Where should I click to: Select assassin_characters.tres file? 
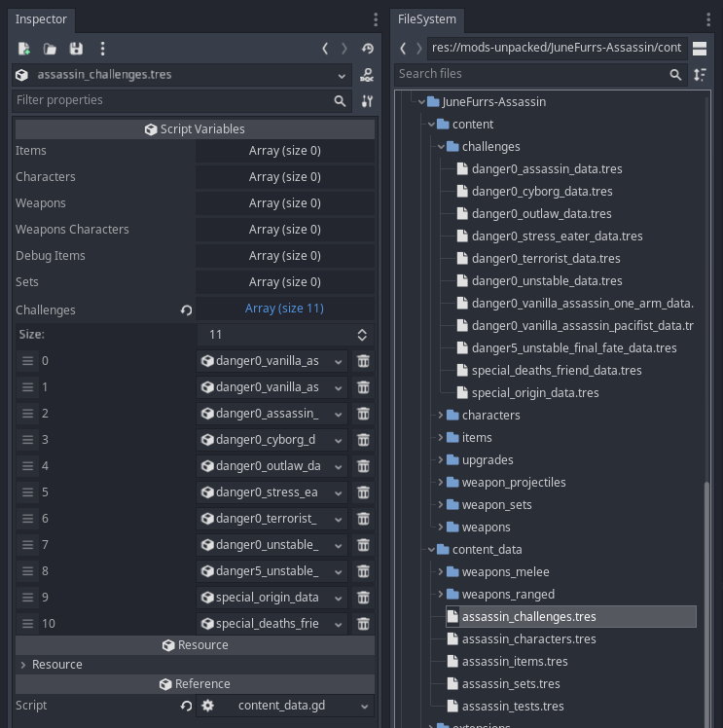click(528, 639)
